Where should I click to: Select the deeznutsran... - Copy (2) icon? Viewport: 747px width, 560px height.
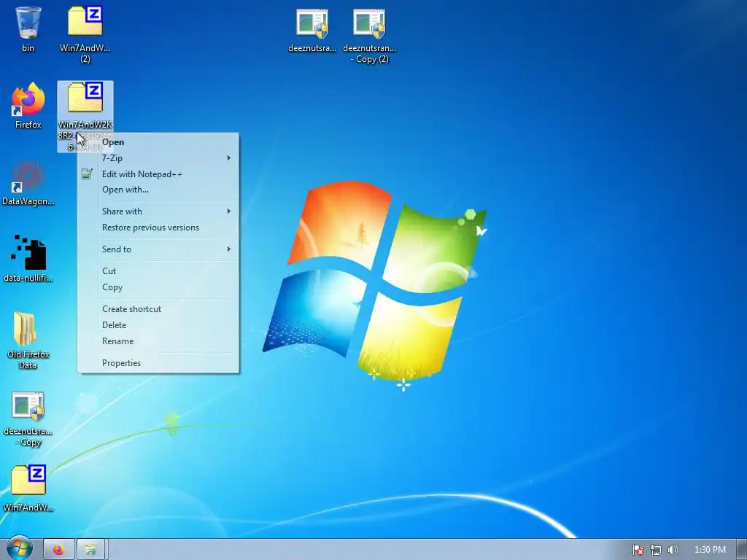[370, 36]
